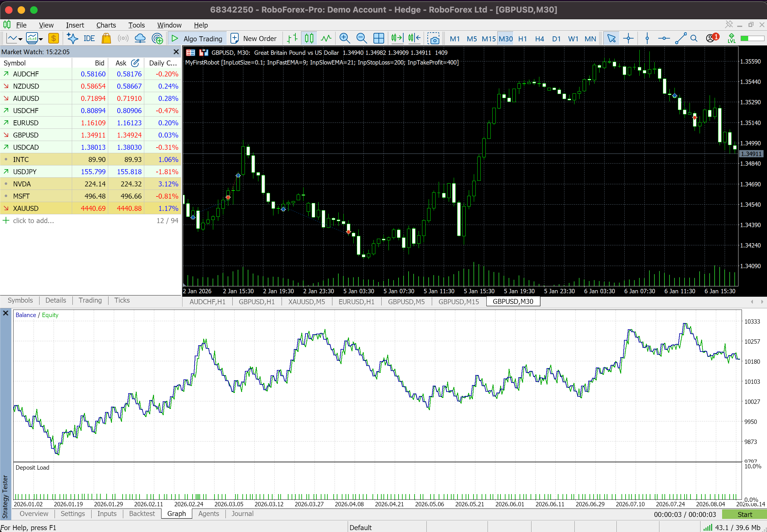Open the account profile with notification badge
Screen dimensions: 767x532
point(712,38)
